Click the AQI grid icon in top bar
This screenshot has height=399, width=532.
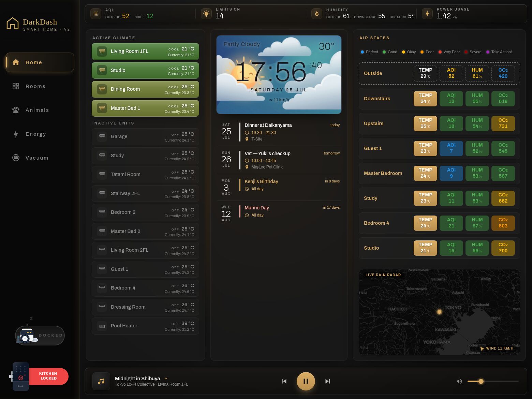tap(96, 14)
